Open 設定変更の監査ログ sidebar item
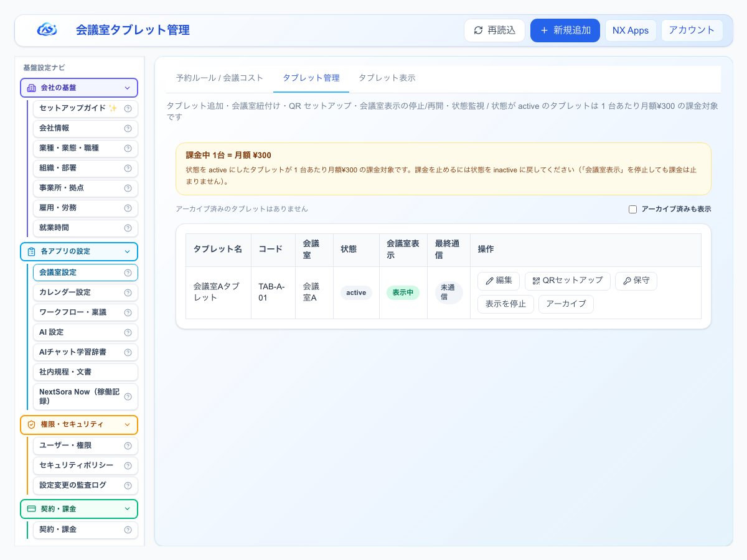747x560 pixels. 85,485
